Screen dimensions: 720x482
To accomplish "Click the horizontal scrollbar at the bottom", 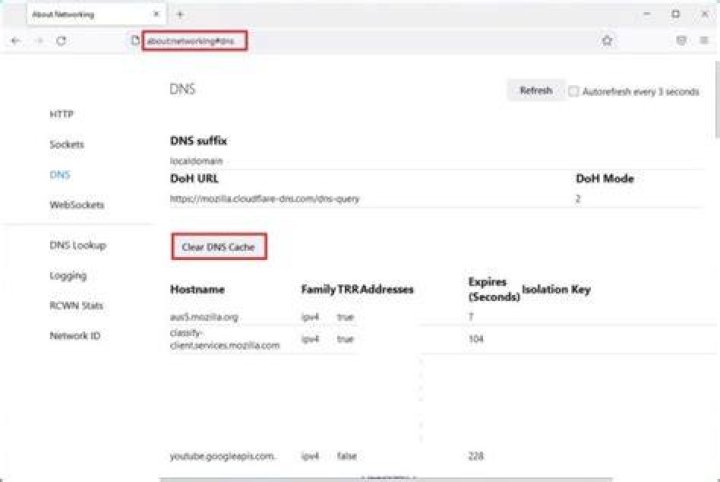I will [x=386, y=479].
